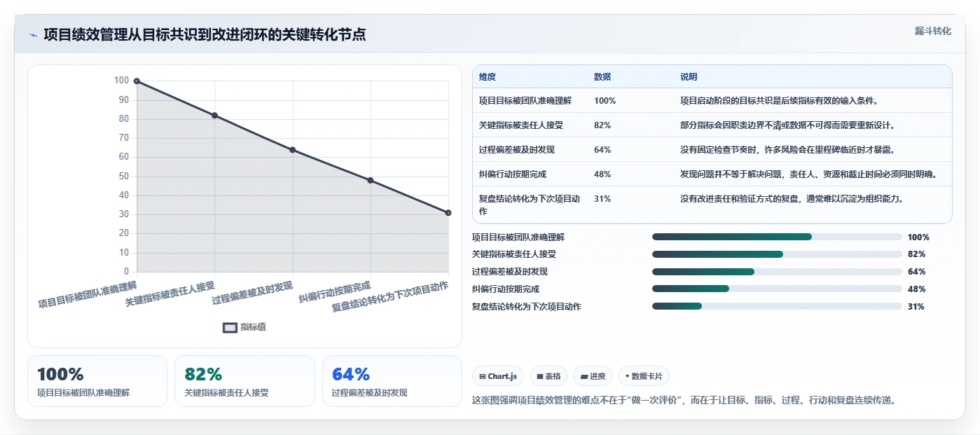The image size is (980, 435).
Task: Click the chart data point at value 64
Action: (x=292, y=150)
